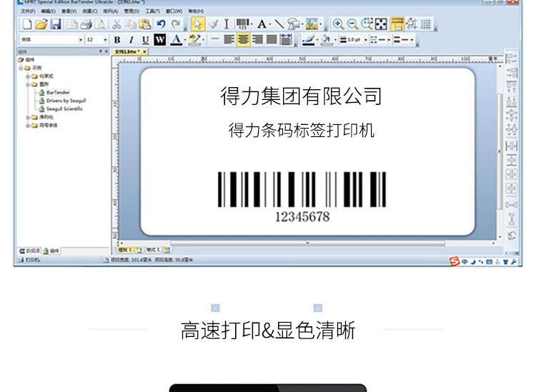
Task: Select the Text (A) creation tool
Action: tap(262, 24)
